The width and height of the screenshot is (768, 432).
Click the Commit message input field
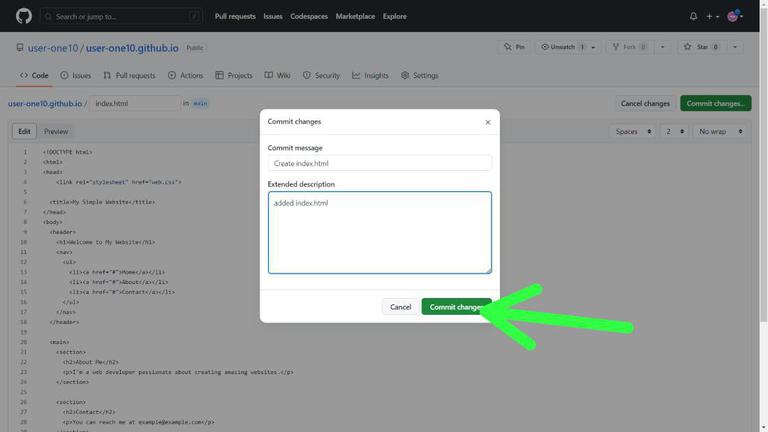(380, 163)
